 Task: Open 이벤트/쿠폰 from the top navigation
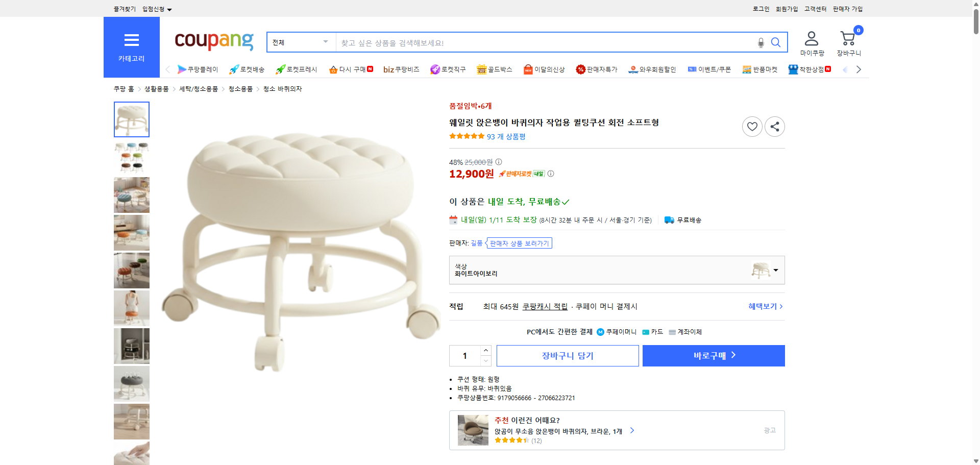(709, 69)
